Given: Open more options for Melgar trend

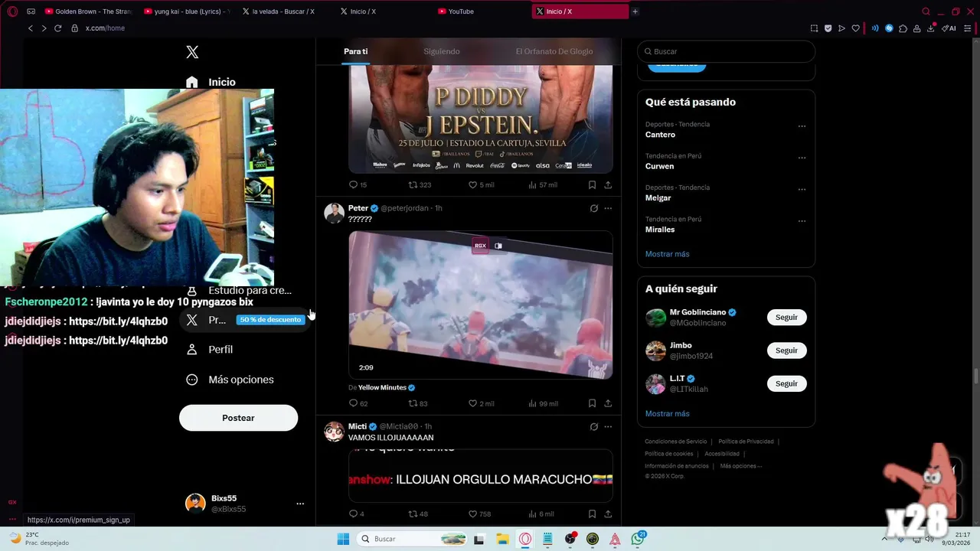Looking at the screenshot, I should (802, 189).
